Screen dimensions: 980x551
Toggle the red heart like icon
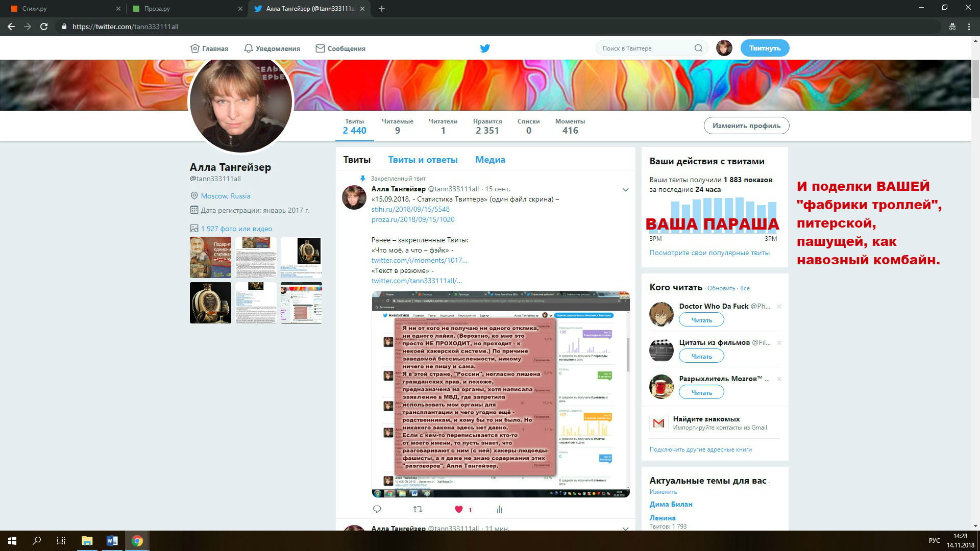coord(458,509)
